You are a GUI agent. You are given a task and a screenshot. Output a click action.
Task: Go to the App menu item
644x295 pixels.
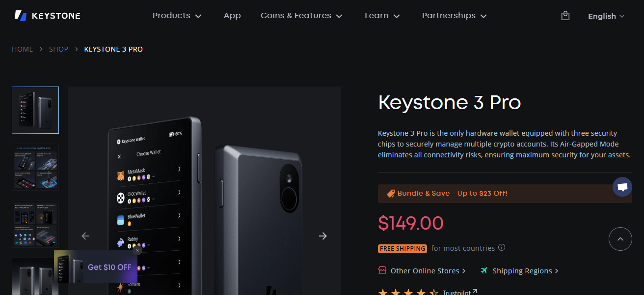tap(232, 15)
